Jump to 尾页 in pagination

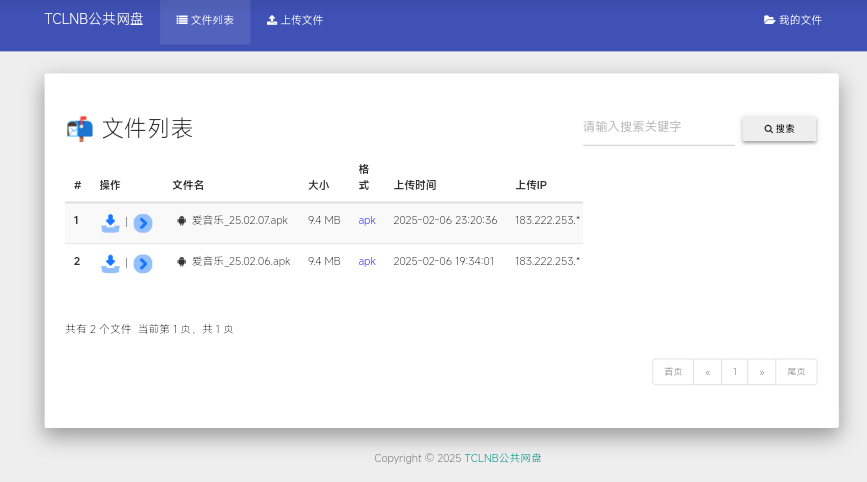coord(796,372)
